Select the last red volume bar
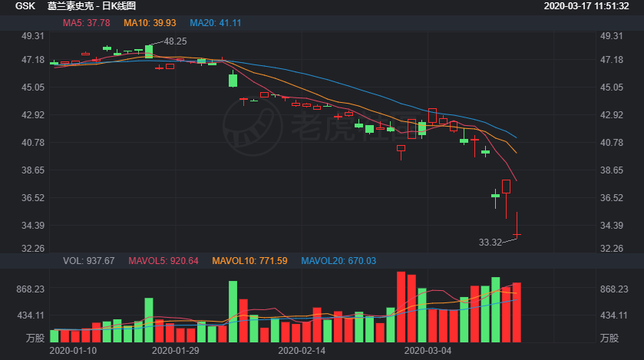644x360 pixels. click(x=517, y=312)
